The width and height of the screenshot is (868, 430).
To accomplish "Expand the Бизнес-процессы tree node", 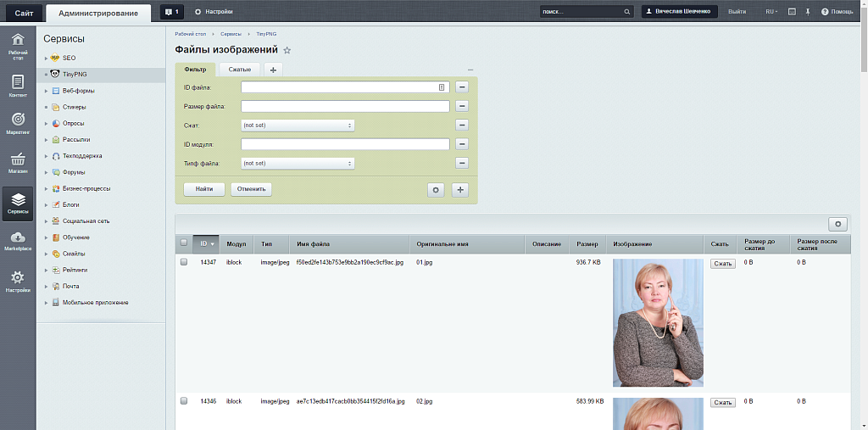I will [47, 188].
